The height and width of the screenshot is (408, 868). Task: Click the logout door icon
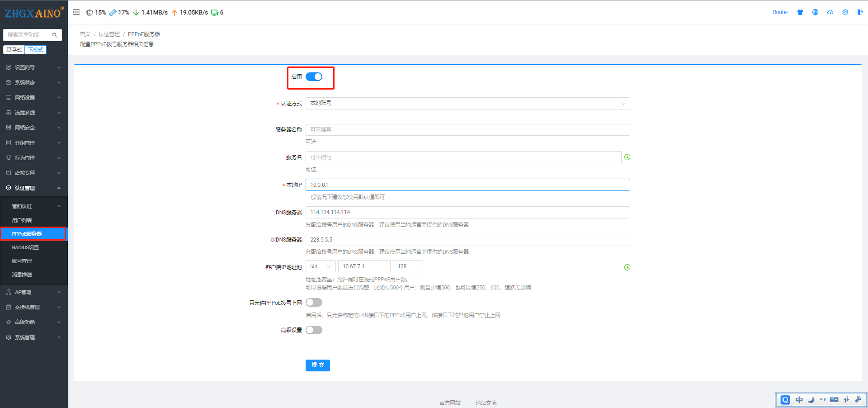[860, 12]
